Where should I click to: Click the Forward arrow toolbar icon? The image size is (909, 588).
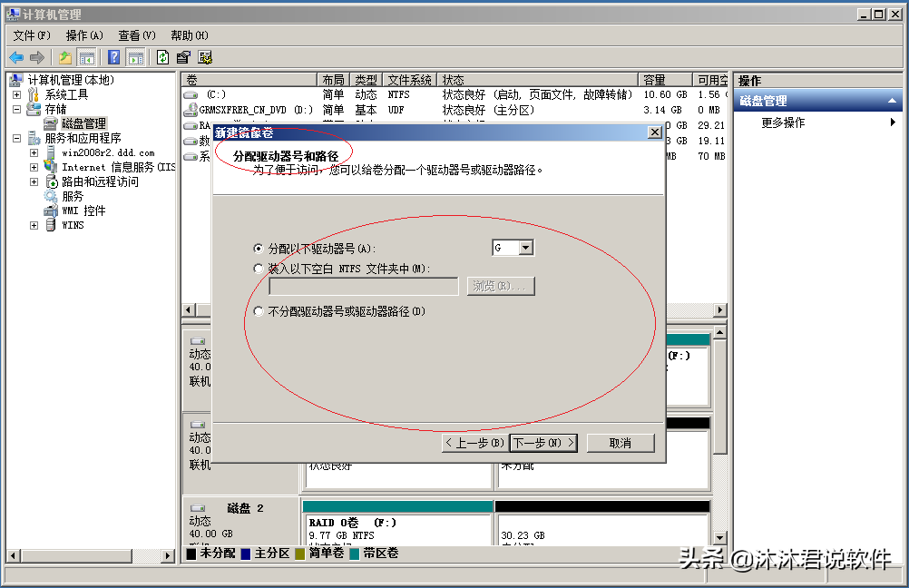[37, 57]
